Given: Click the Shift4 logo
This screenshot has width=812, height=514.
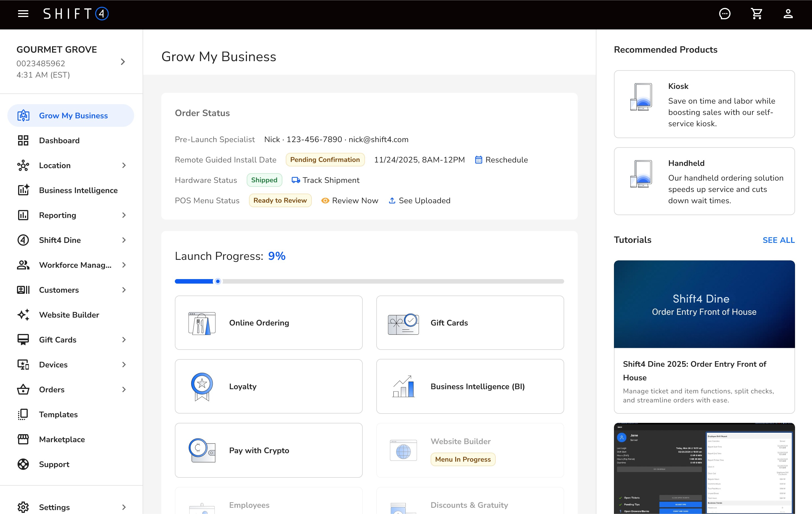Looking at the screenshot, I should point(76,14).
